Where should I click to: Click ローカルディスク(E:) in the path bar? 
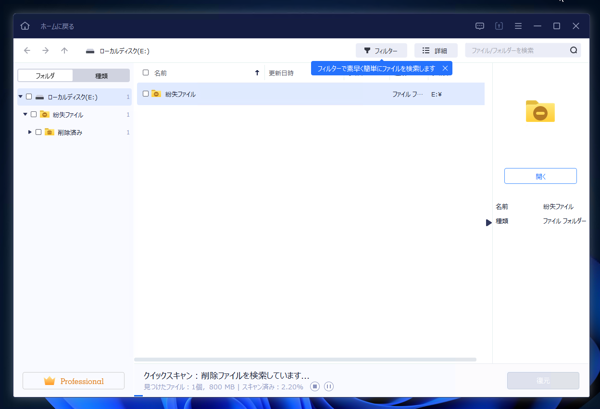pyautogui.click(x=124, y=51)
